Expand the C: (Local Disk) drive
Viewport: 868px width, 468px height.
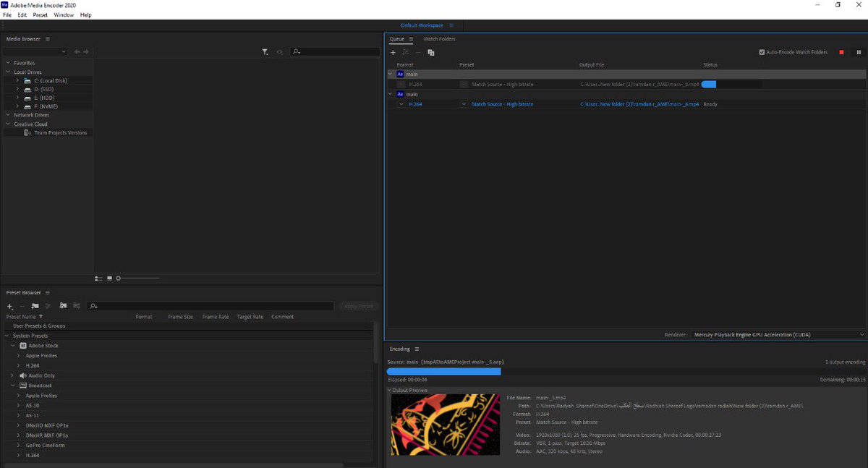[17, 81]
